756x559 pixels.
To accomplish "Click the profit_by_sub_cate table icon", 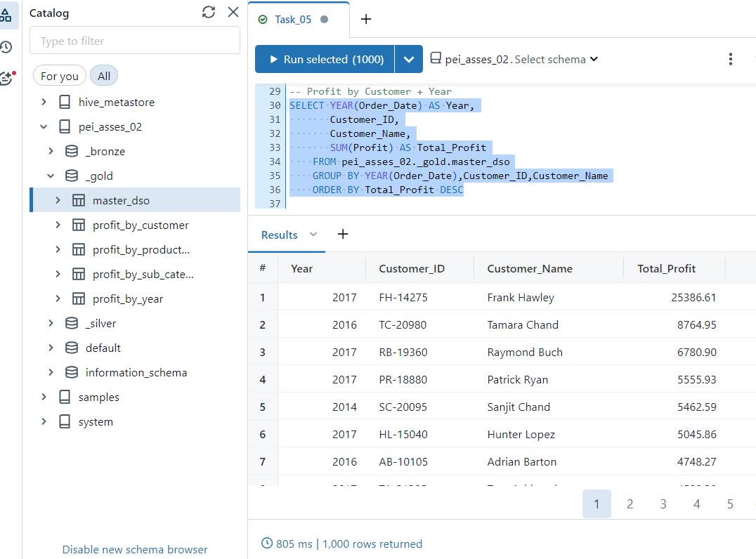I will click(79, 274).
